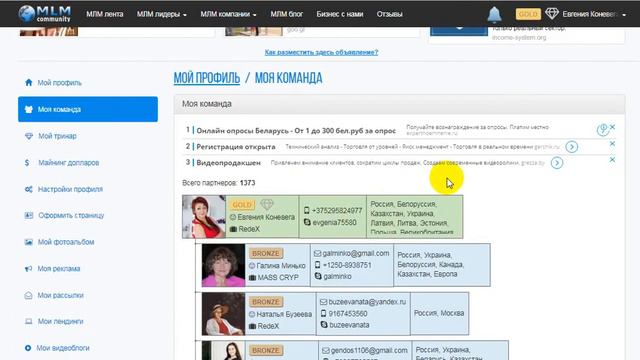Expand the МЛМ компании dropdown menu
640x360 pixels.
point(228,14)
